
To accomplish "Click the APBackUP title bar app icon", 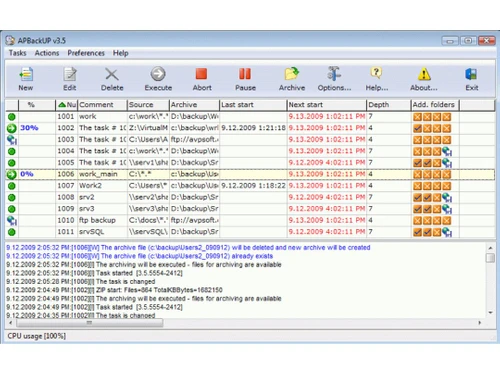I will coord(10,40).
